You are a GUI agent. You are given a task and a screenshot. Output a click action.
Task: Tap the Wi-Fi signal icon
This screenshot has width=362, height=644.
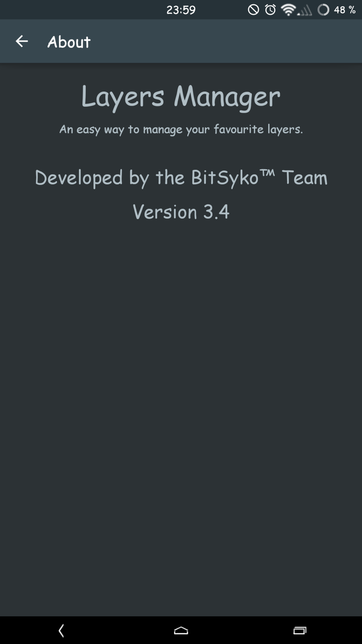point(288,10)
